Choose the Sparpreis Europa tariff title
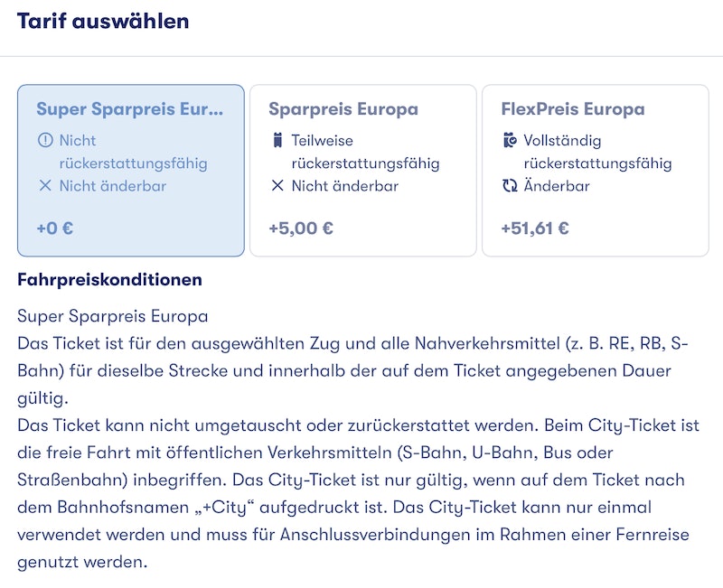Screen dimensions: 723x588 (343, 109)
